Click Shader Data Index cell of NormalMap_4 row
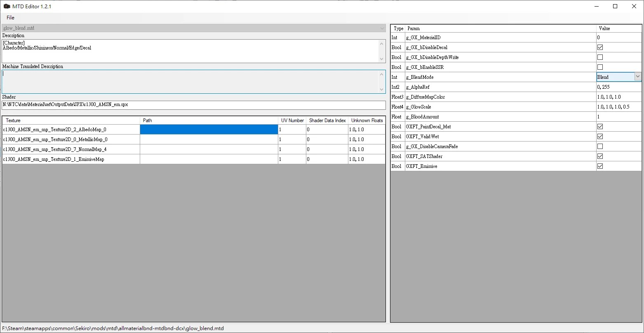 point(327,149)
